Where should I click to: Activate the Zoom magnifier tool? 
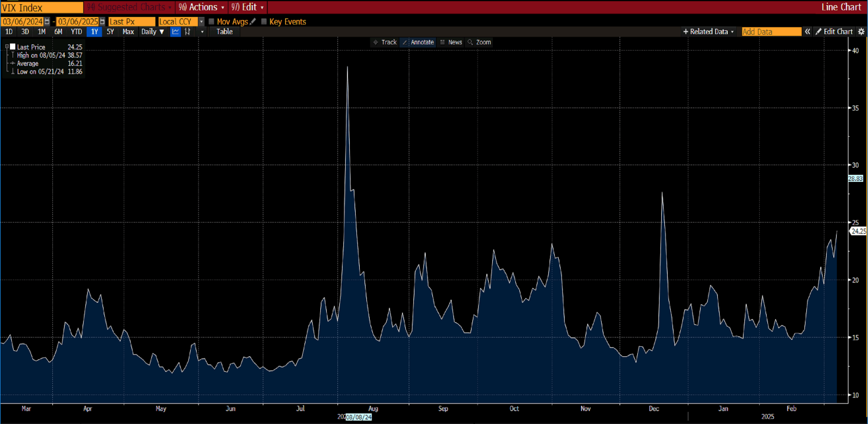point(479,42)
